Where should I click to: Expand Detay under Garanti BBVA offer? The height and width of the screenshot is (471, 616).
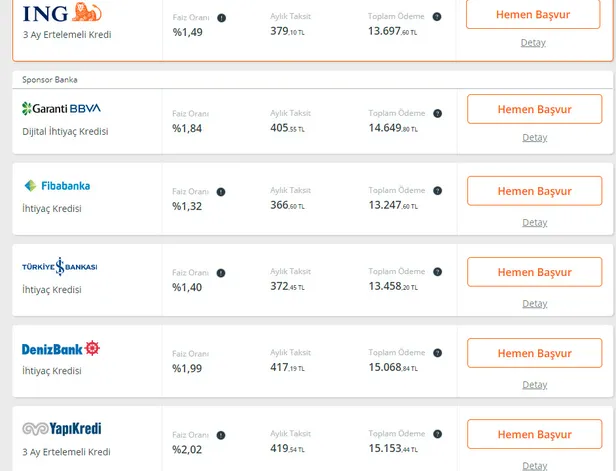coord(534,137)
